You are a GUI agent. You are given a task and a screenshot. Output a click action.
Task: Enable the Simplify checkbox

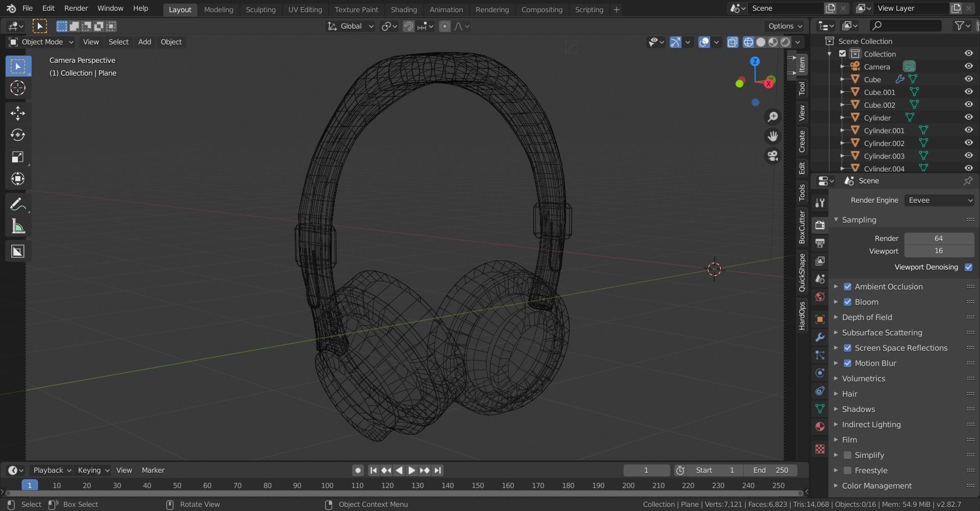coord(847,455)
